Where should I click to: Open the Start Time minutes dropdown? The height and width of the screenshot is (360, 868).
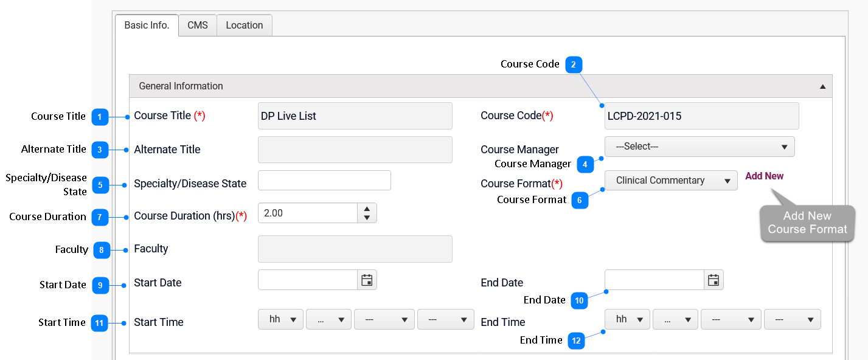(x=328, y=319)
